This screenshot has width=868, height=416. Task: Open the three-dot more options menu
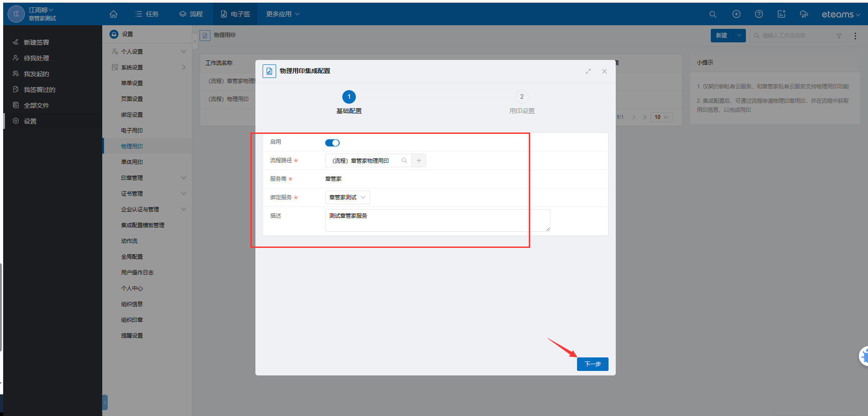coord(855,36)
